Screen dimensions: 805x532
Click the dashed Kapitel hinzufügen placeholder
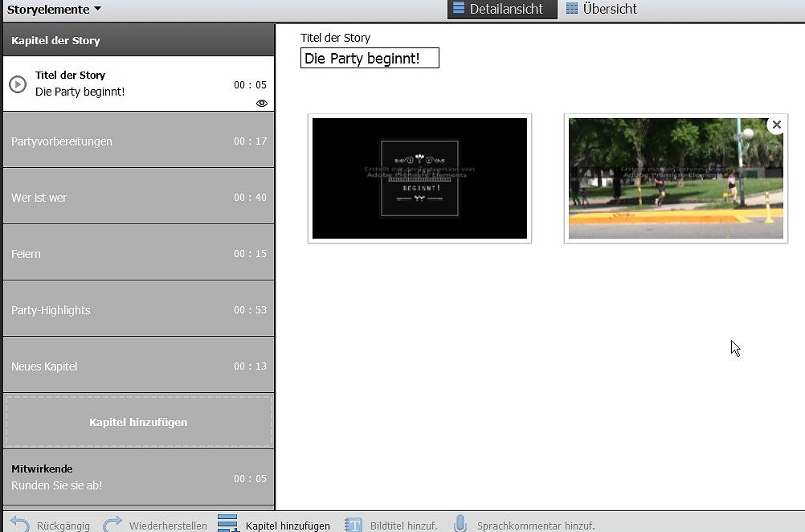click(x=139, y=422)
